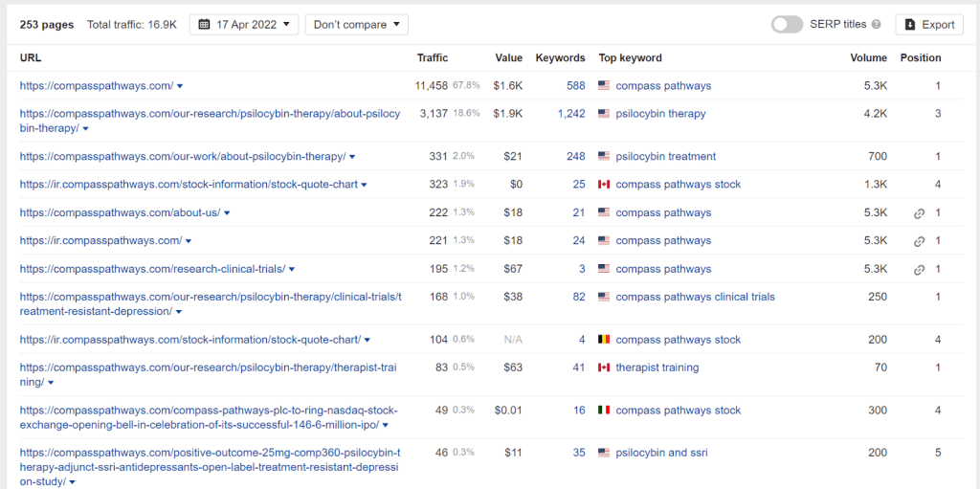The image size is (980, 489).
Task: Click the '253 pages' count text
Action: point(47,24)
